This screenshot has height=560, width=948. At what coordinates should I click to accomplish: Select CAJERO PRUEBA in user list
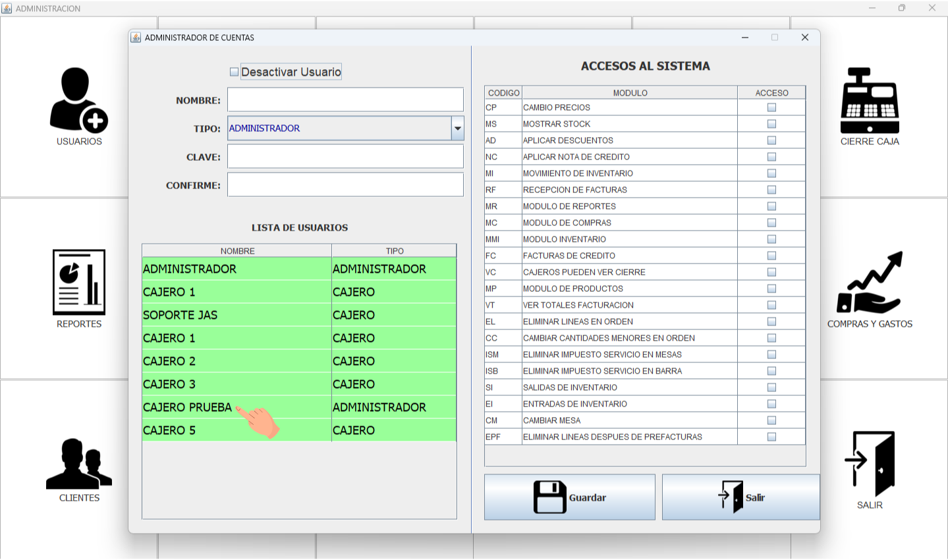tap(188, 407)
